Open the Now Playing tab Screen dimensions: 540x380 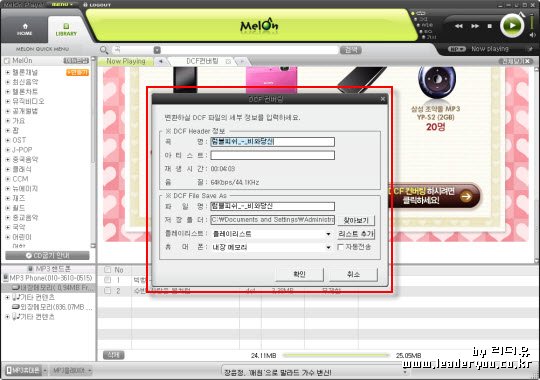coord(126,61)
